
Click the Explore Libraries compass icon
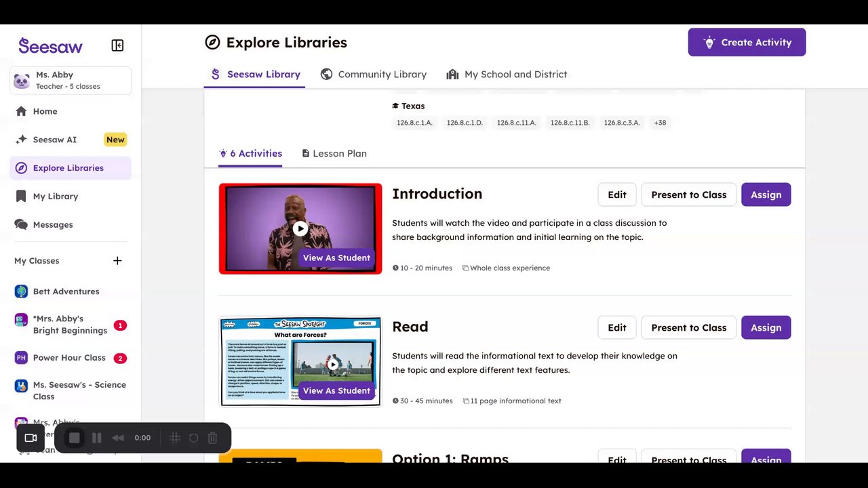pos(21,168)
